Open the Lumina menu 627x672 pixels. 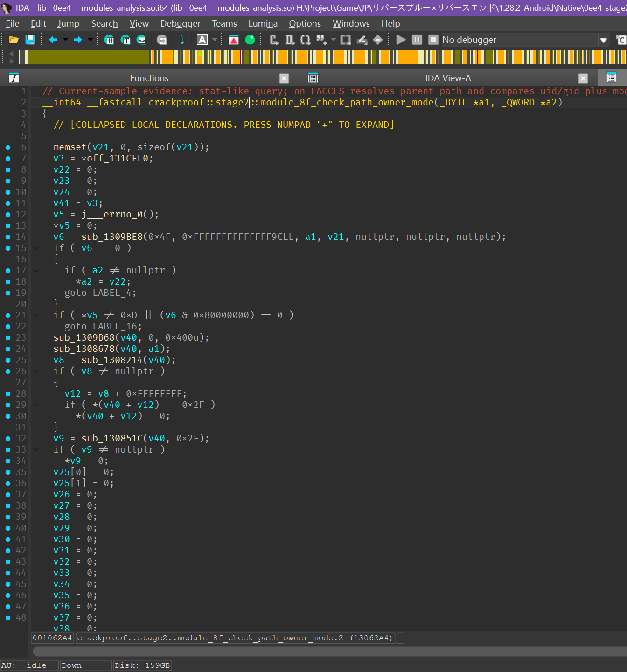[263, 24]
